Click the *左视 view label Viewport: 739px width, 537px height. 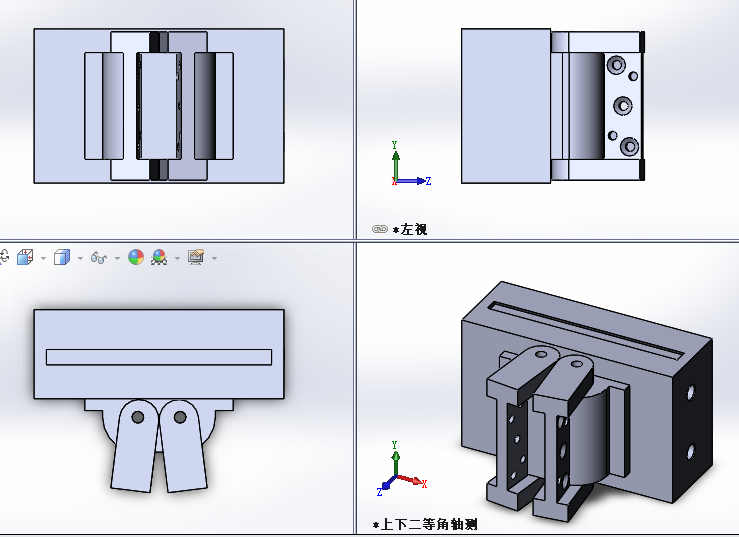411,229
